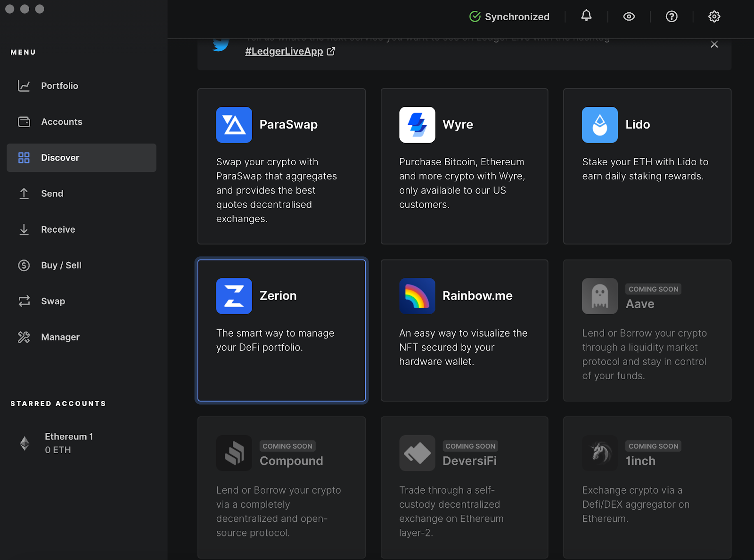Click the Wyre logo icon

tap(417, 125)
